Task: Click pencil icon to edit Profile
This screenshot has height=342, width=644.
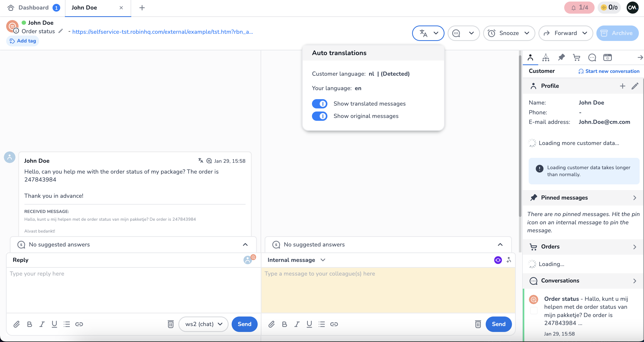Action: pyautogui.click(x=635, y=86)
